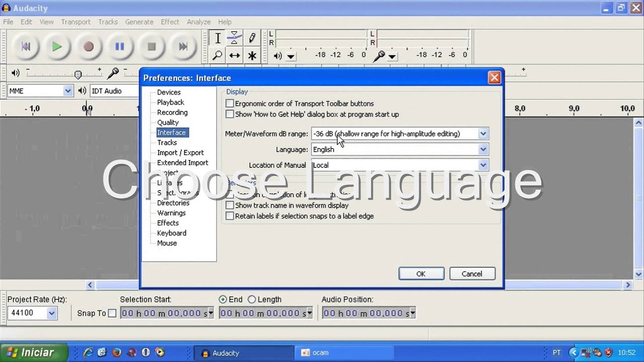Screen dimensions: 644x362
Task: Open the Generate menu
Action: 139,22
